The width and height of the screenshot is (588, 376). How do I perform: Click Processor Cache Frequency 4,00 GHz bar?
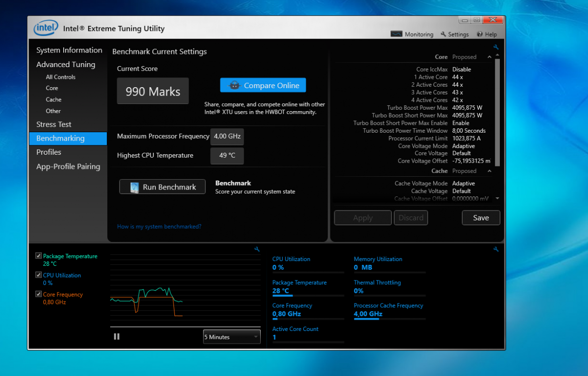(390, 319)
